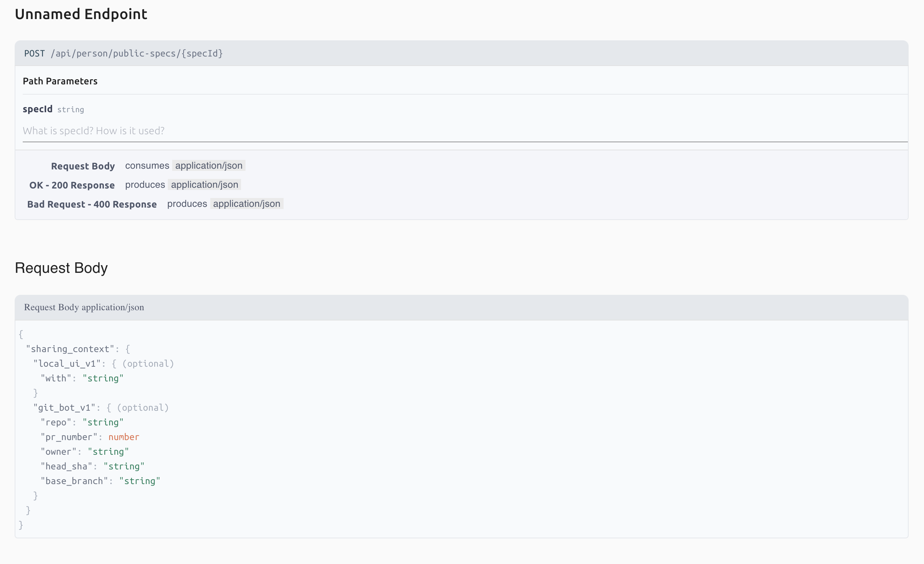
Task: Click the OK - 200 Response produces application/json badge
Action: point(204,184)
